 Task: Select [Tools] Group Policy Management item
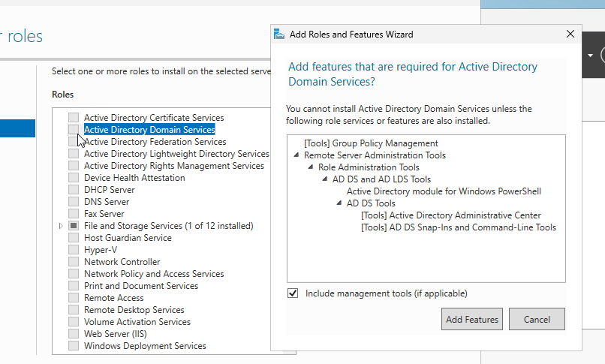(x=371, y=143)
